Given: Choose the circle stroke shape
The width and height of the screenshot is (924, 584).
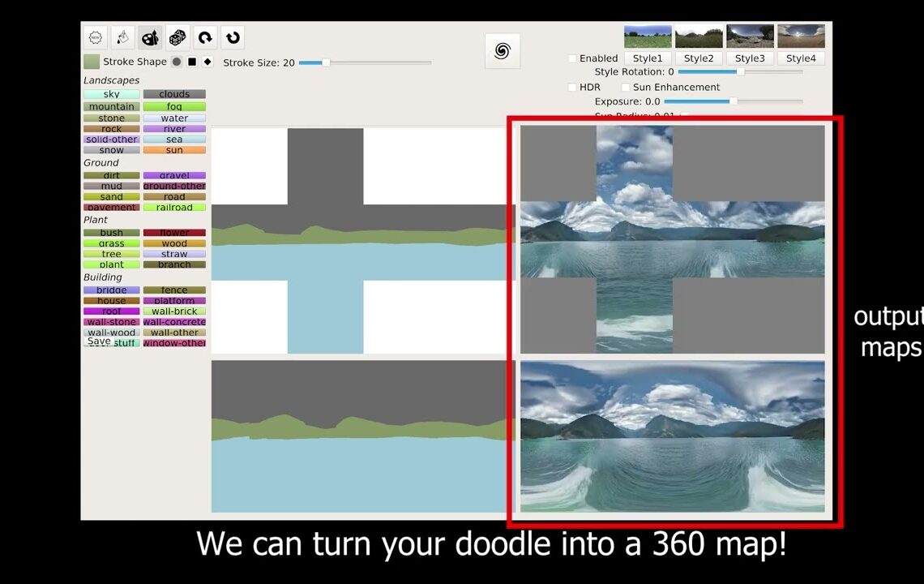Looking at the screenshot, I should coord(177,62).
